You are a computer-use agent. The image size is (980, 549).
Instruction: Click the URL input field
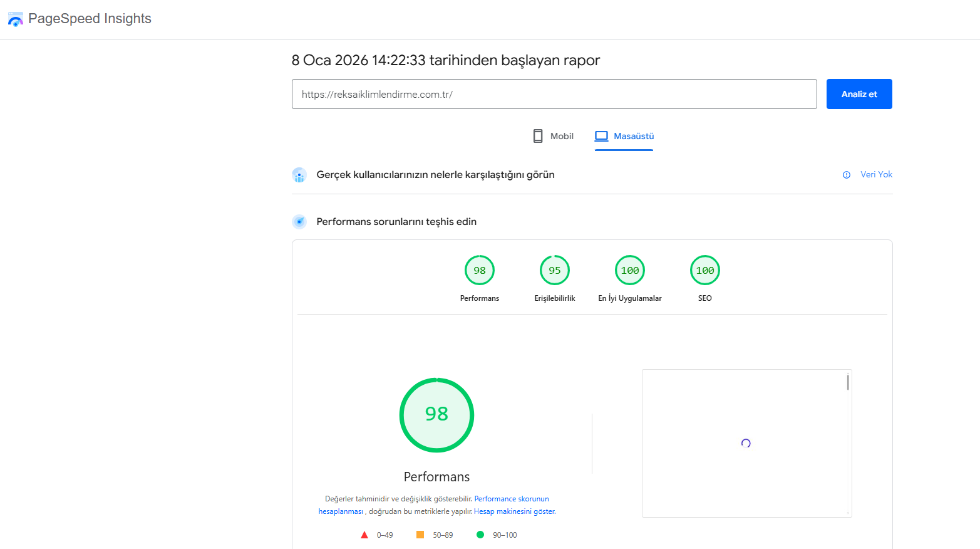(x=554, y=94)
